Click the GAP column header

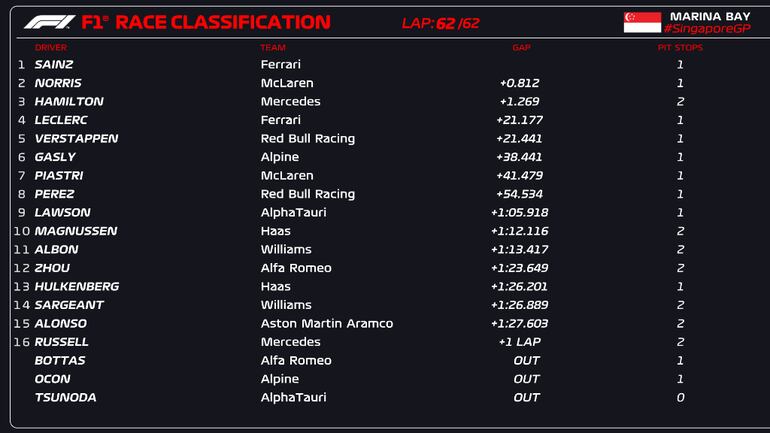click(521, 47)
